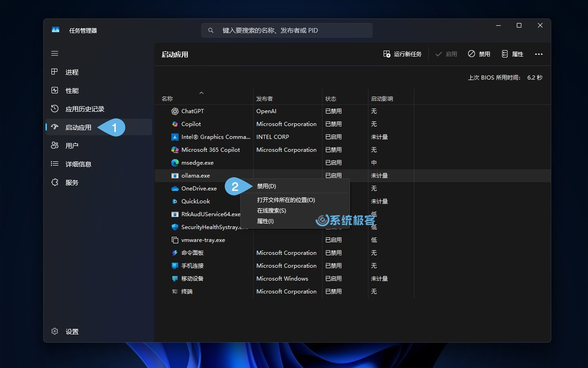This screenshot has height=368, width=588.
Task: Click the 用户 sidebar label
Action: (x=72, y=146)
